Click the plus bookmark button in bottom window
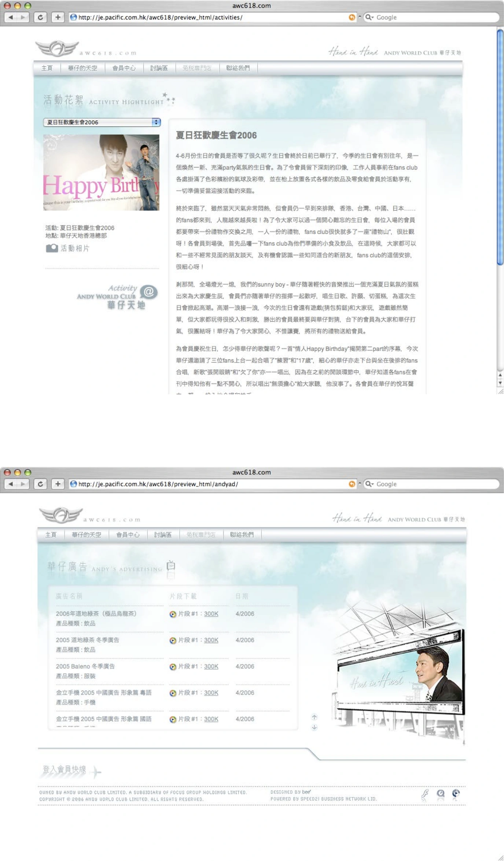Screen dimensions: 504x861 pyautogui.click(x=58, y=484)
